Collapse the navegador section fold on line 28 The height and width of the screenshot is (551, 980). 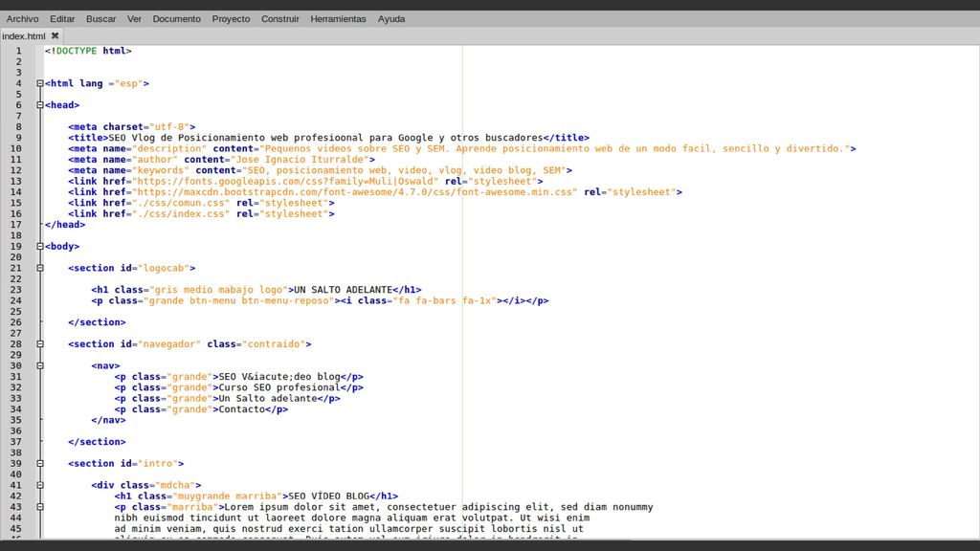tap(40, 344)
